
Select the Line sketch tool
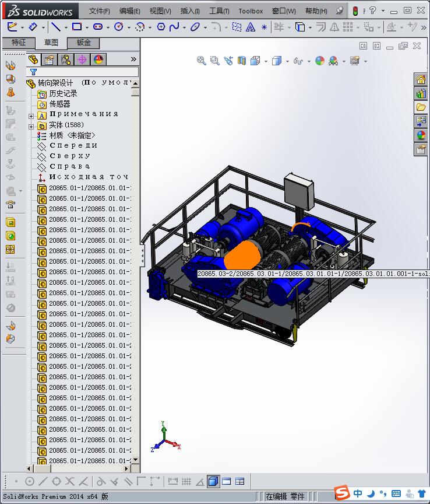pyautogui.click(x=56, y=27)
